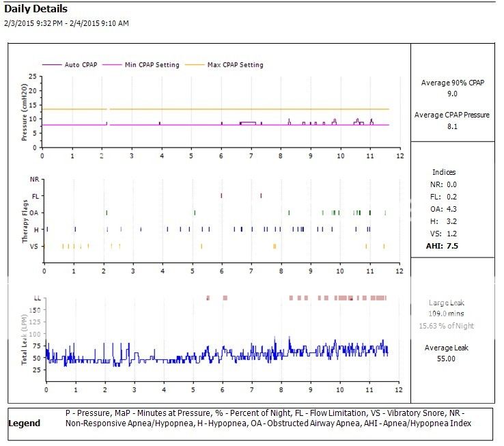Image resolution: width=504 pixels, height=446 pixels.
Task: Select the Max CPAP Setting legend entry
Action: click(235, 65)
